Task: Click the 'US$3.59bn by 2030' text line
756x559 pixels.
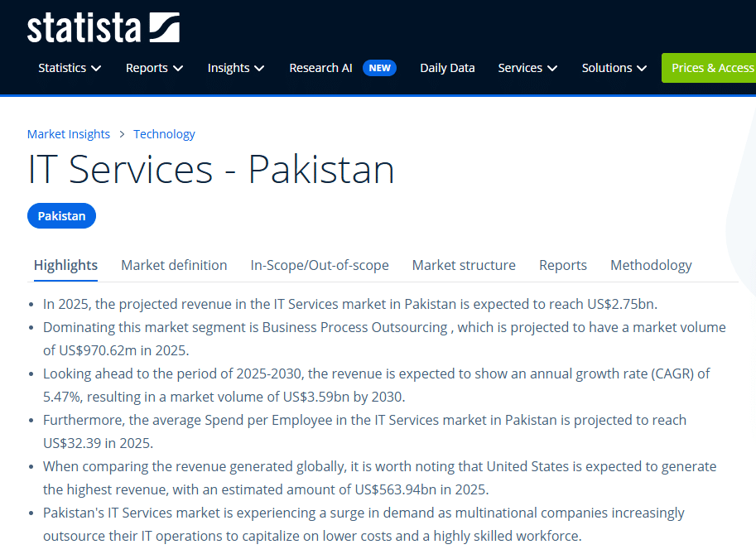Action: coord(224,397)
